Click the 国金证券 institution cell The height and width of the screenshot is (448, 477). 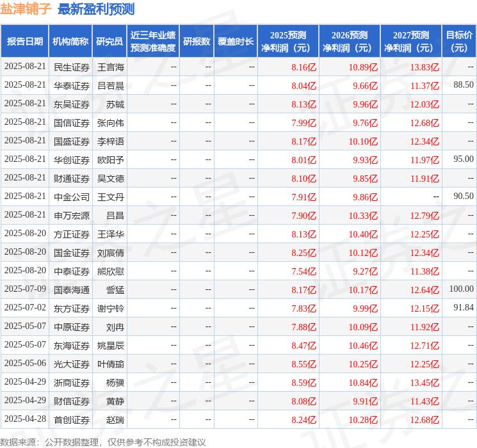72,253
